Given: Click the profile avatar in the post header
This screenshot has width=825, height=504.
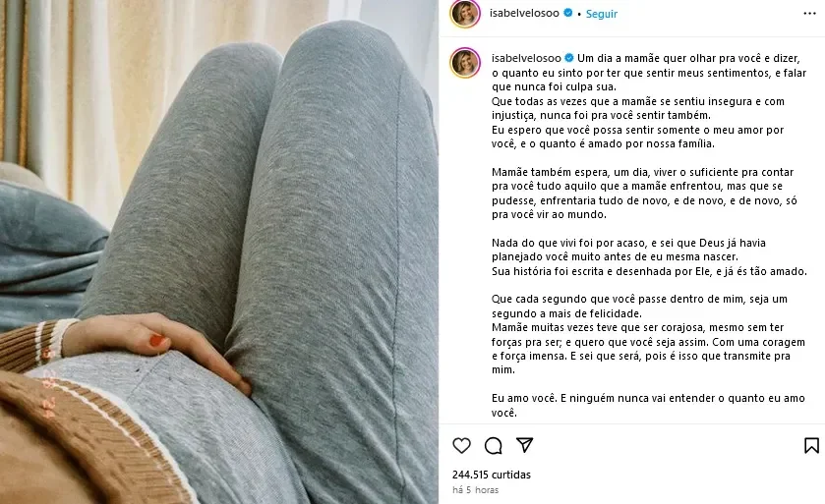Looking at the screenshot, I should pos(465,13).
